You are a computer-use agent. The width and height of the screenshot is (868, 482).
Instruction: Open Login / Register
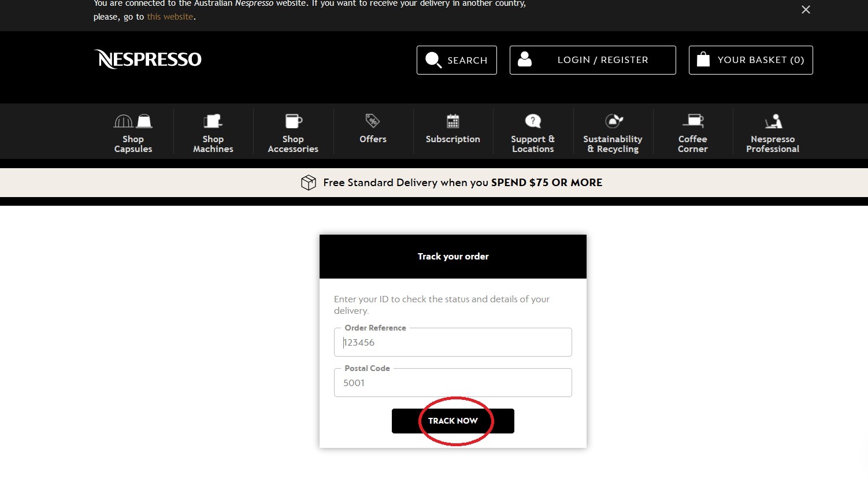click(x=592, y=60)
